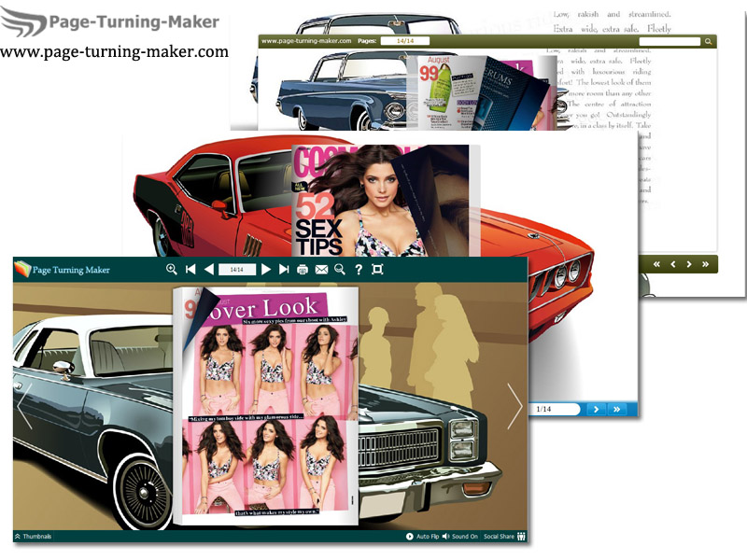Expand the Thumbnails panel
Viewport: 747px width, 560px height.
coord(33,536)
